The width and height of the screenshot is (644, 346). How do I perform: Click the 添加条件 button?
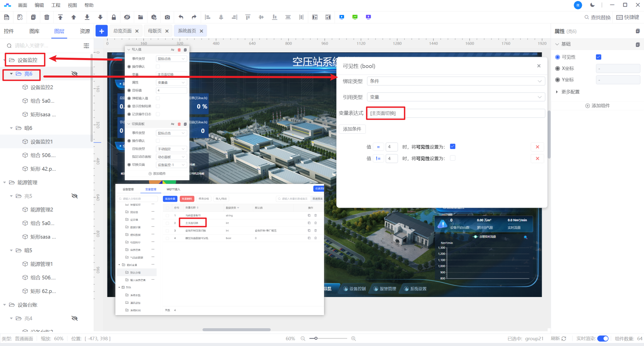point(352,129)
